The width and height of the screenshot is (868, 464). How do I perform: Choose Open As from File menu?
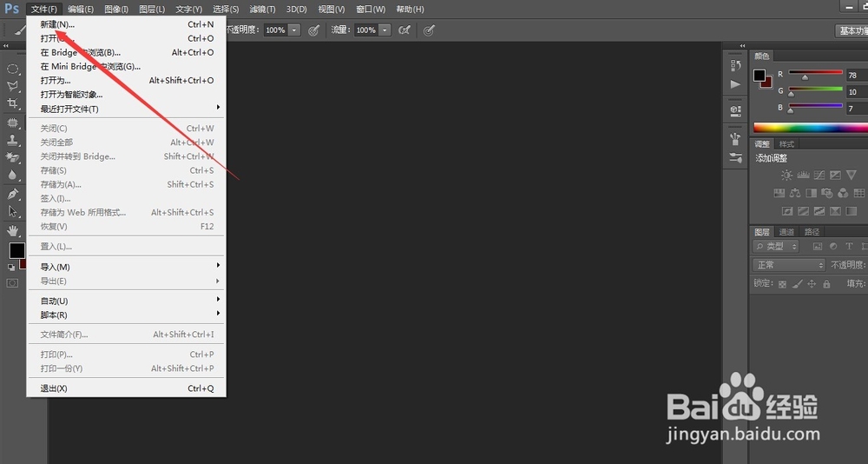[x=126, y=81]
